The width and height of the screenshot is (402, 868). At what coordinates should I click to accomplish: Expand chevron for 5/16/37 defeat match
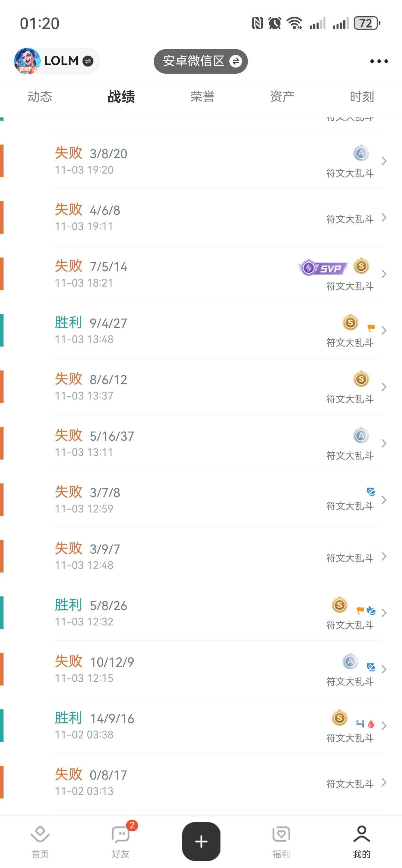[383, 443]
